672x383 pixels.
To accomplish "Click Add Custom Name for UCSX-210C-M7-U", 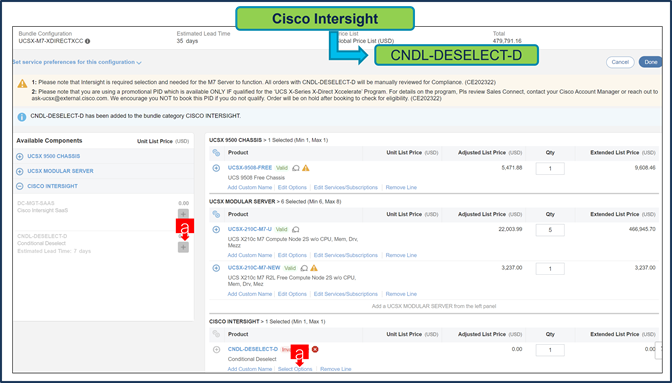I will 250,255.
